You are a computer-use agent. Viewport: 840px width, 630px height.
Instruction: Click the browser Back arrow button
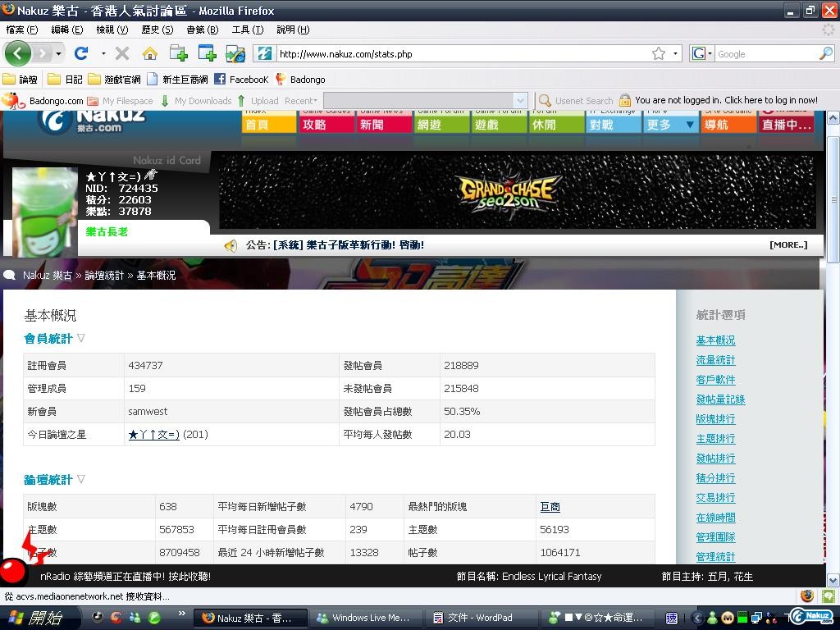point(18,53)
